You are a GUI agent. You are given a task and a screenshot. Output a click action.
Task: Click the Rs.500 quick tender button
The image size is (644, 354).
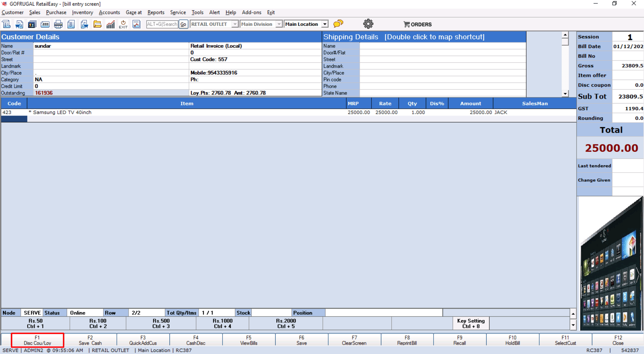[161, 323]
